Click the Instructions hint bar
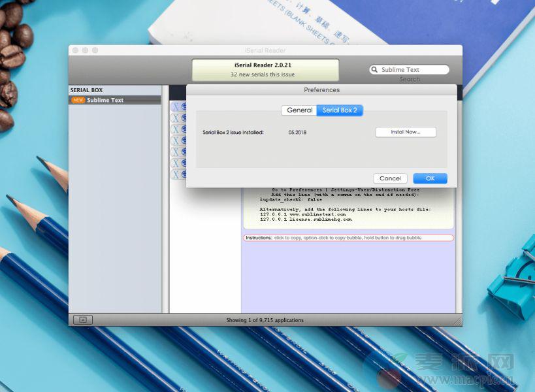Viewport: 535px width, 392px height. (348, 238)
